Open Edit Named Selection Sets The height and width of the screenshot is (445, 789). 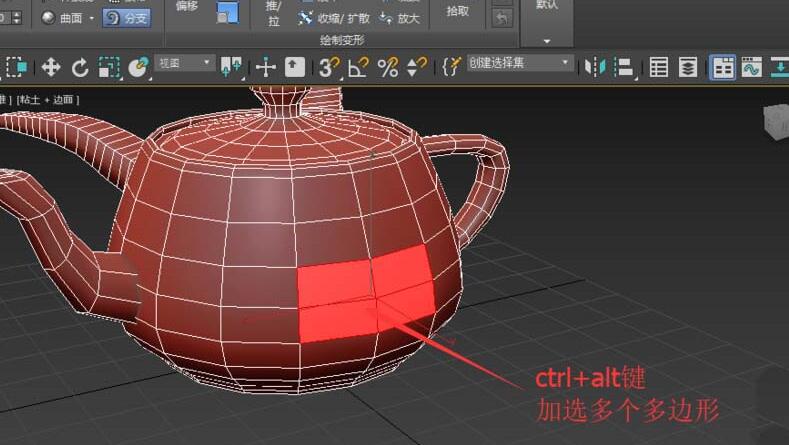[451, 67]
